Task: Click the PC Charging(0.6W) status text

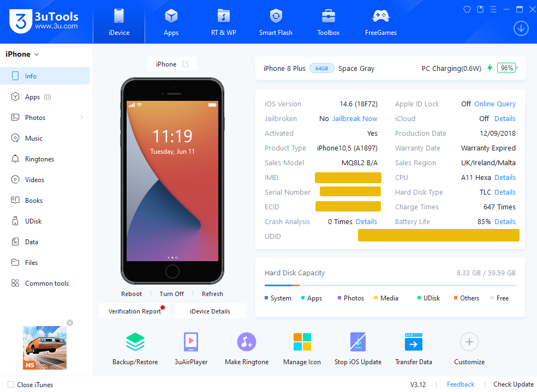Action: [x=451, y=68]
